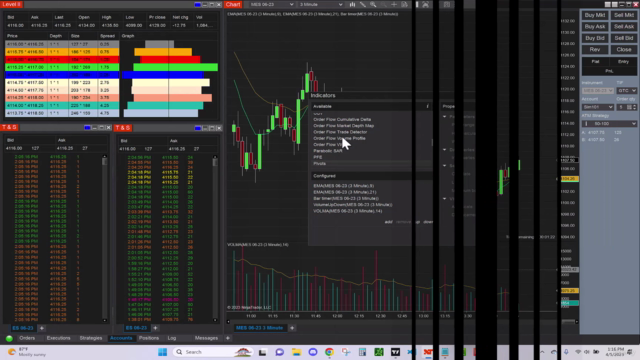Click the Sell Bid button
640x360 pixels.
point(624,38)
